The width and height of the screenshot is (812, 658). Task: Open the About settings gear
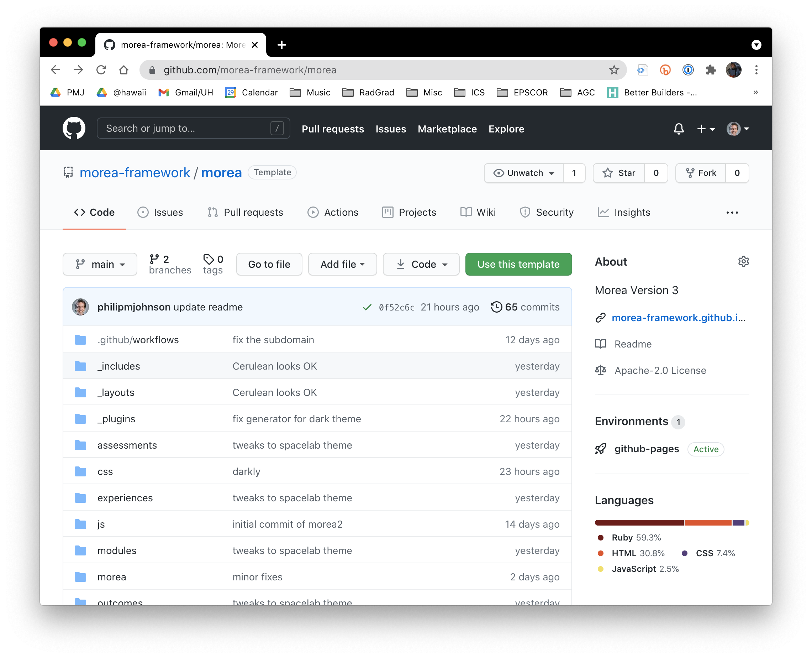743,262
